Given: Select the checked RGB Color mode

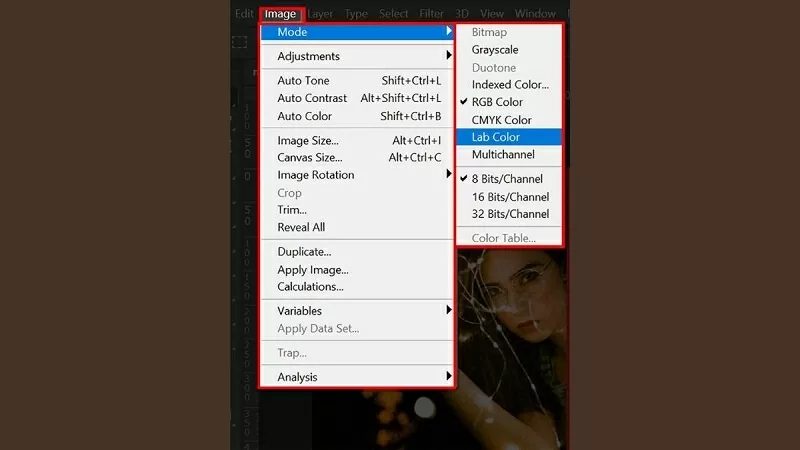Looking at the screenshot, I should (497, 102).
